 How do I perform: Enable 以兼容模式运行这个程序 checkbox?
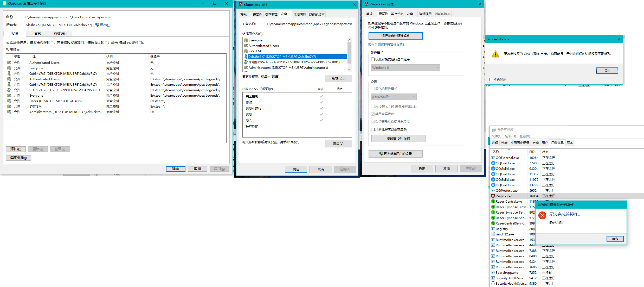[373, 59]
